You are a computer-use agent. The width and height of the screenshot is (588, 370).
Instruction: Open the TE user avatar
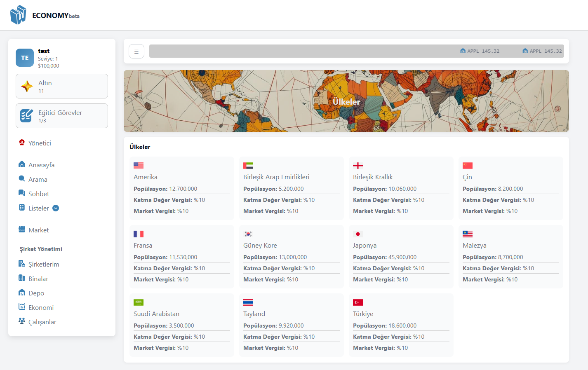25,58
